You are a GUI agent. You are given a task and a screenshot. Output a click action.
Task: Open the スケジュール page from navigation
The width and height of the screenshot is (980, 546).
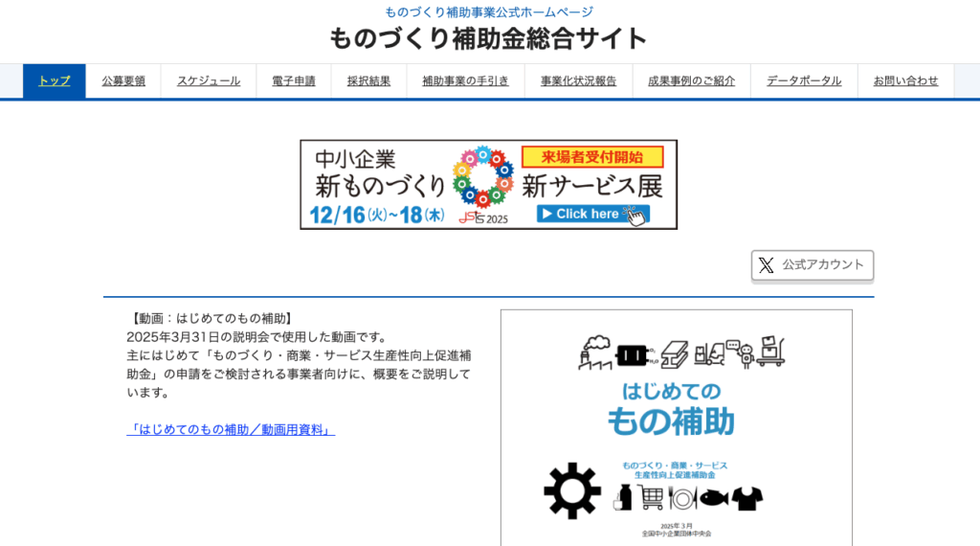click(x=209, y=81)
